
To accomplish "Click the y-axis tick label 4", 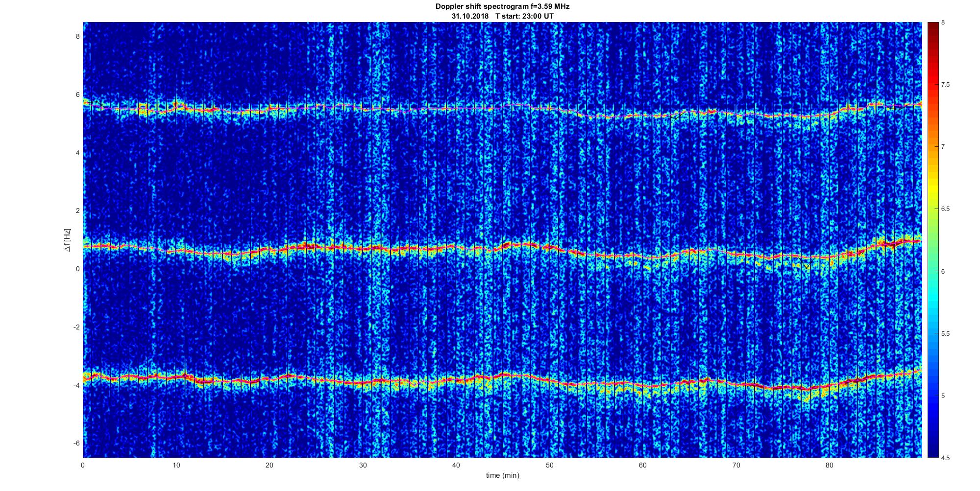I will click(77, 153).
